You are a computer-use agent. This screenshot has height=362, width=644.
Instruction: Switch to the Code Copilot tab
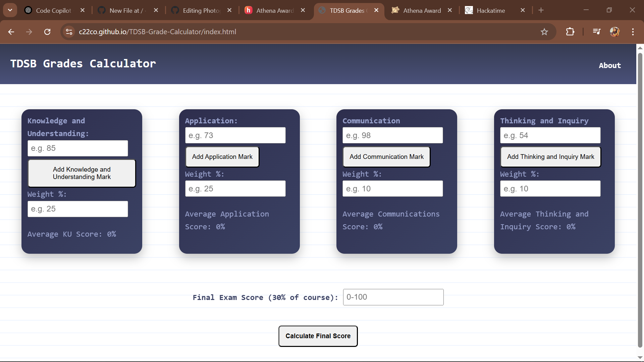54,10
